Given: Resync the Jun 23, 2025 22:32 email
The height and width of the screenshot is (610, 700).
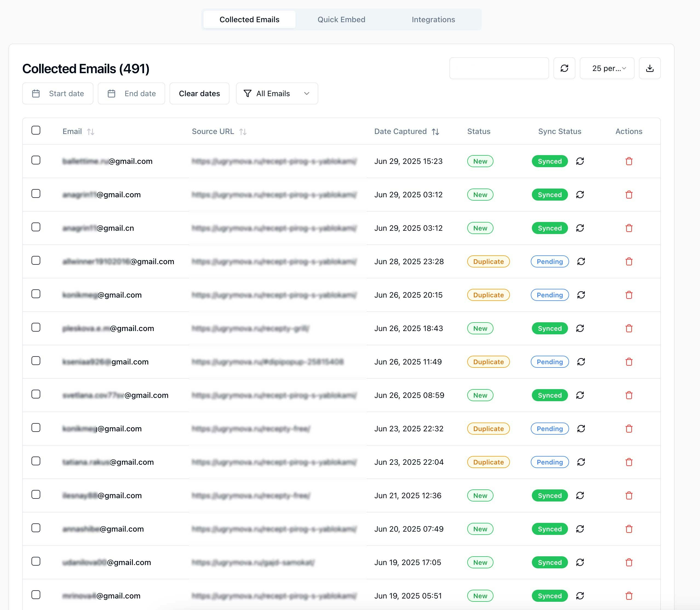Looking at the screenshot, I should click(x=581, y=429).
